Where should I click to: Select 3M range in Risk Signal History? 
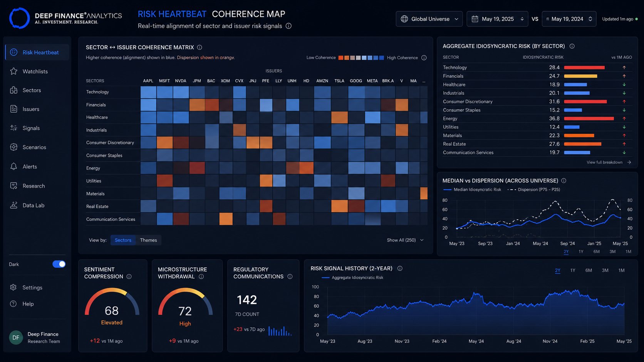tap(605, 270)
